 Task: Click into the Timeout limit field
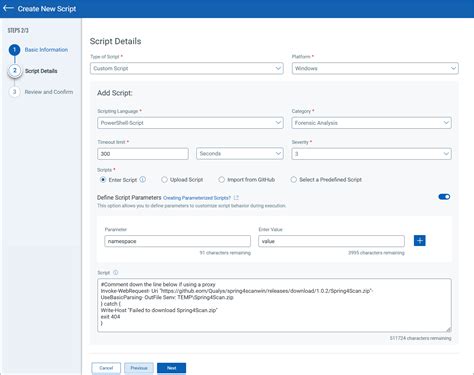(143, 154)
